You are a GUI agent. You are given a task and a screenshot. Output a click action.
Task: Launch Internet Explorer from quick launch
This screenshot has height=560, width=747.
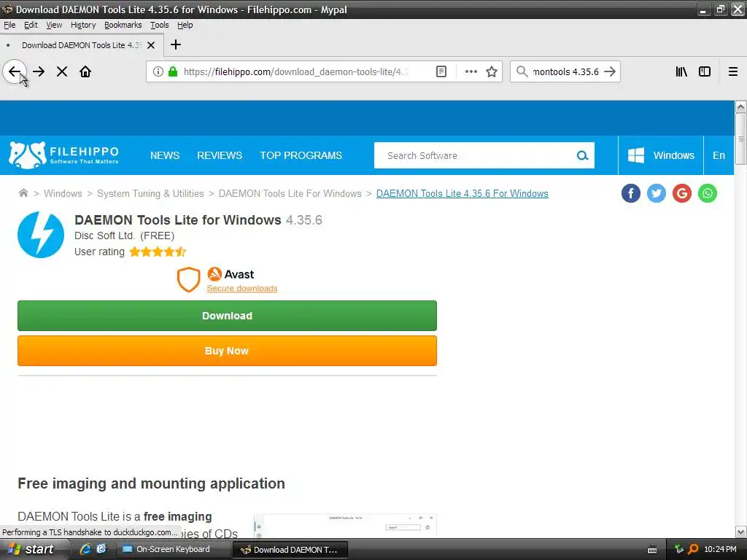click(x=85, y=549)
